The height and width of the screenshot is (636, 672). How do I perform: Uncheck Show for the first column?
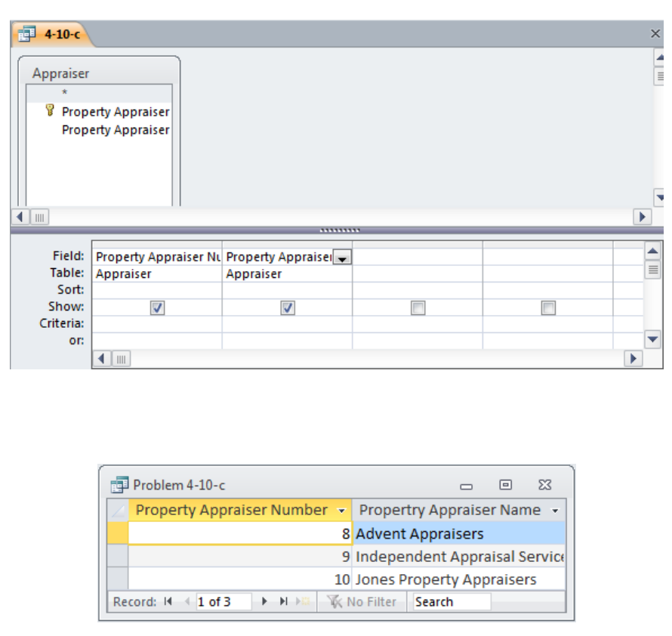click(x=157, y=308)
